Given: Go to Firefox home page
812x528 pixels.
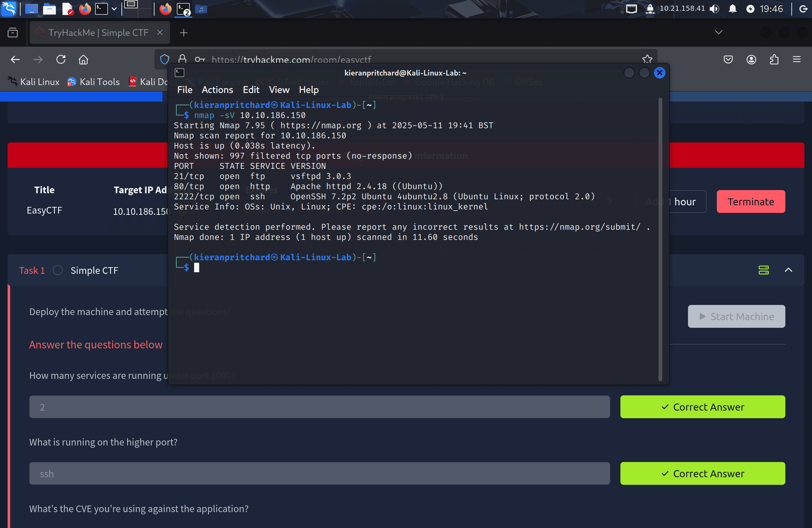Looking at the screenshot, I should coord(84,60).
